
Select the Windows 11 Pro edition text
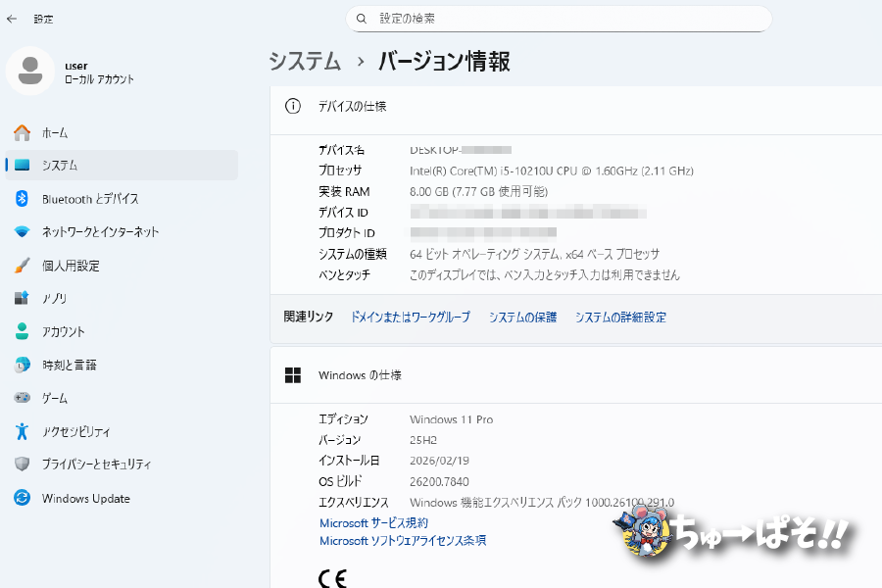pos(451,419)
